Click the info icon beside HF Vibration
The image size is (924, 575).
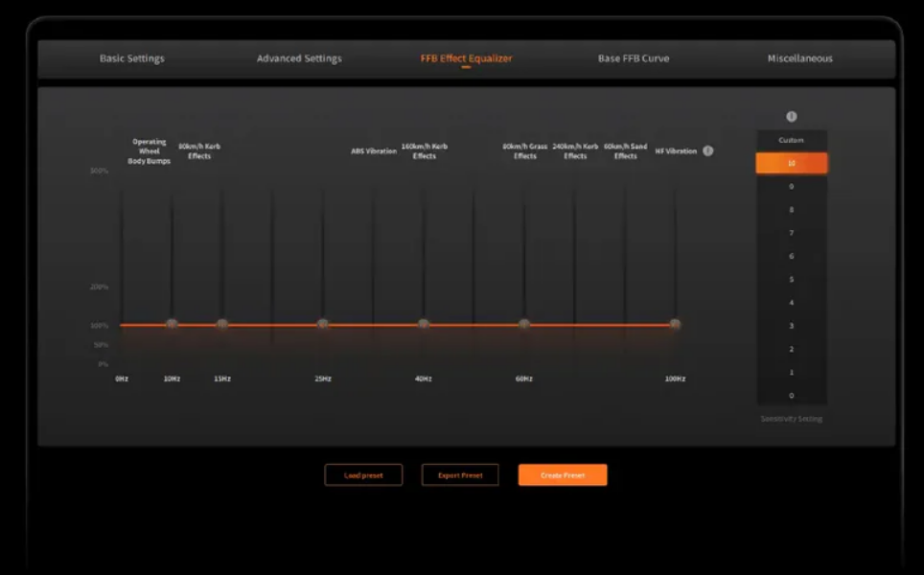pos(708,151)
